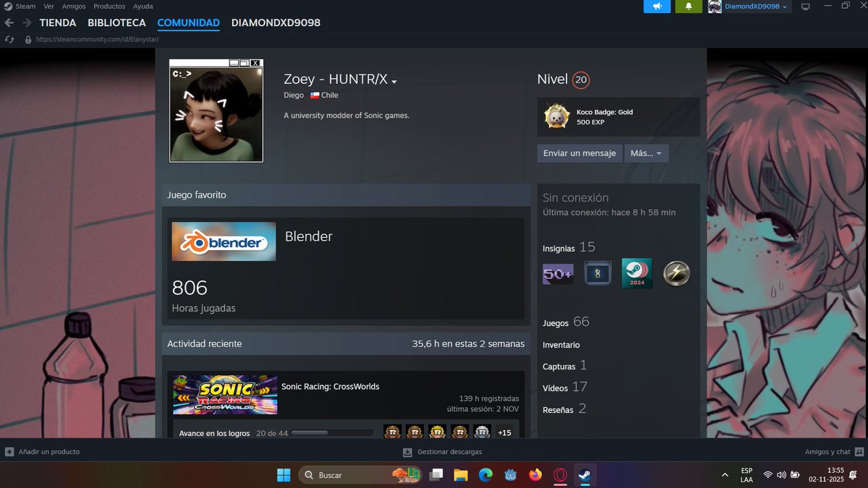Click the Sonic Racing CrossWorlds thumbnail
The width and height of the screenshot is (868, 488).
[x=225, y=395]
